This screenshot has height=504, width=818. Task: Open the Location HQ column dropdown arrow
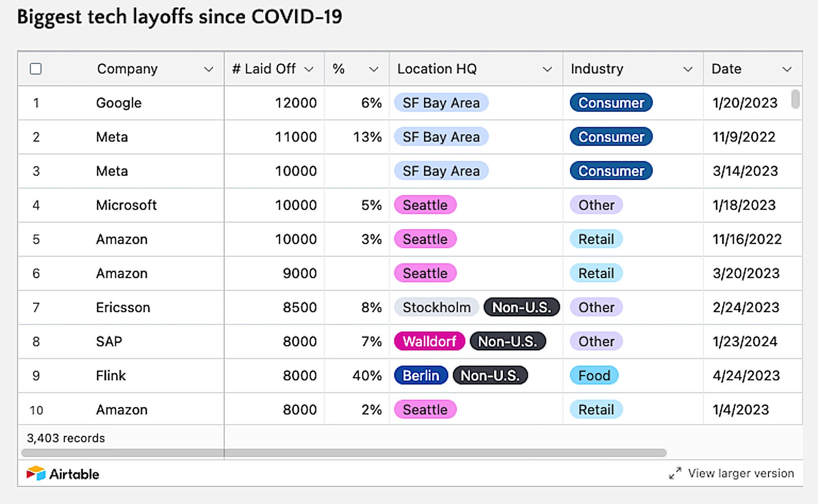tap(547, 69)
